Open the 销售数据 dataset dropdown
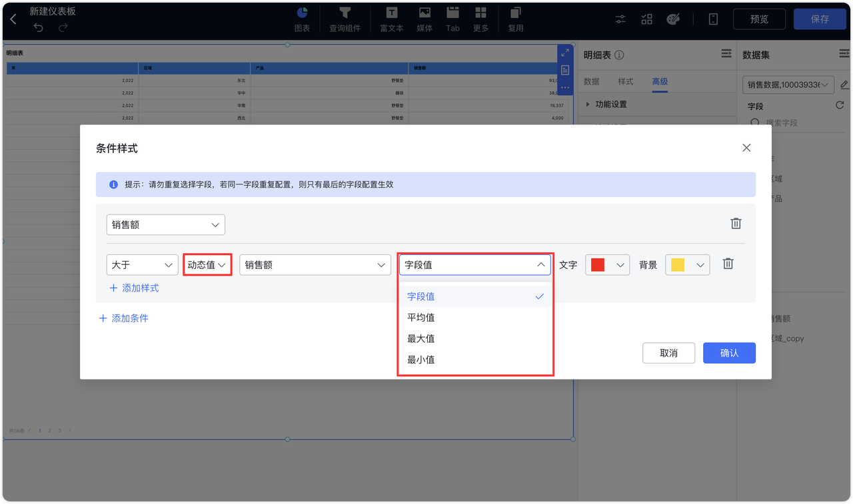 coord(788,85)
